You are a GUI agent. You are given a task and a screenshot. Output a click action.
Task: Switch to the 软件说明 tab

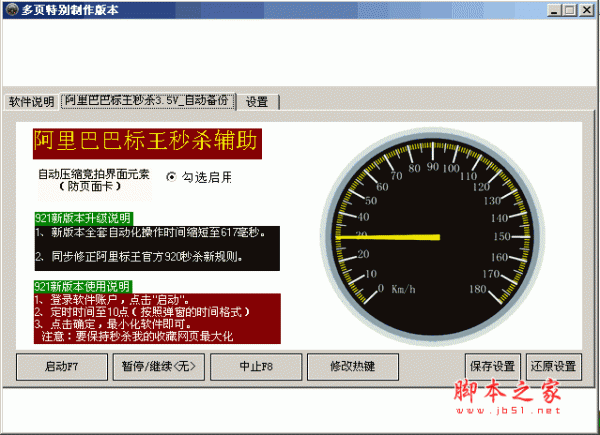click(31, 102)
